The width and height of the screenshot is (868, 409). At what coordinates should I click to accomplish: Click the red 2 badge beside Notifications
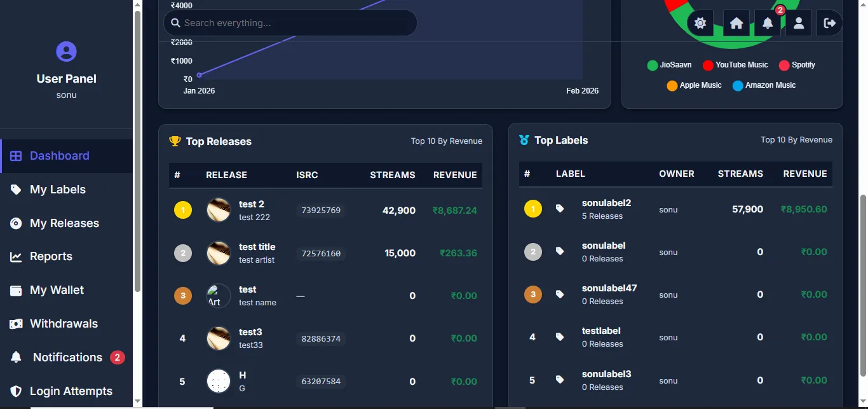point(117,357)
